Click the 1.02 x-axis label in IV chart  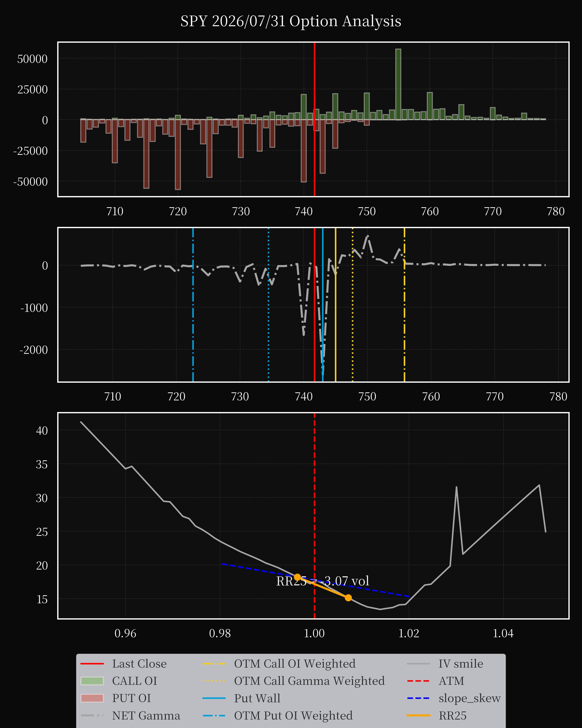point(409,633)
